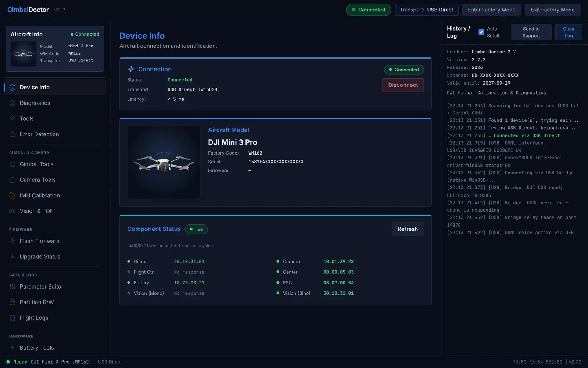This screenshot has width=588, height=368.
Task: Click the Partition R/W database icon
Action: pos(12,302)
